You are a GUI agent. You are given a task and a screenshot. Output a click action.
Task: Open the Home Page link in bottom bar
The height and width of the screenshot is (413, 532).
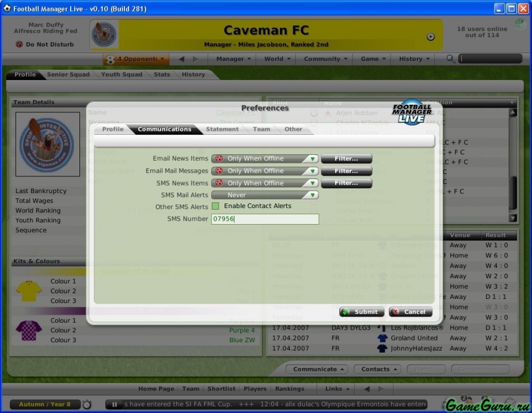pyautogui.click(x=156, y=389)
